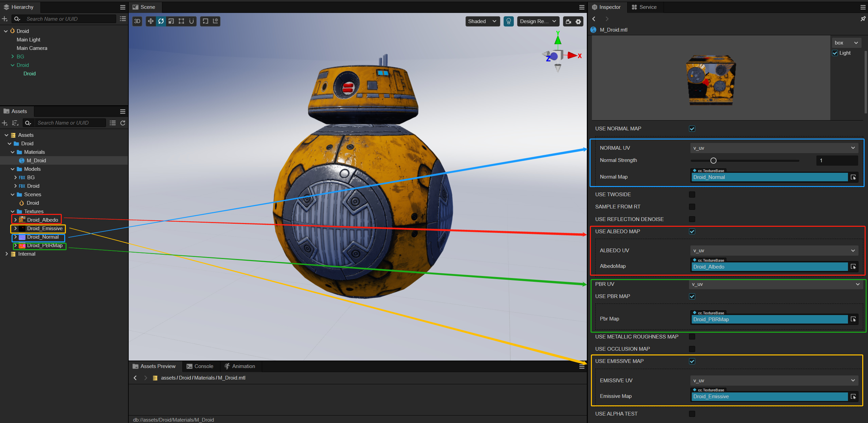
Task: Refresh the Assets panel
Action: tap(123, 123)
